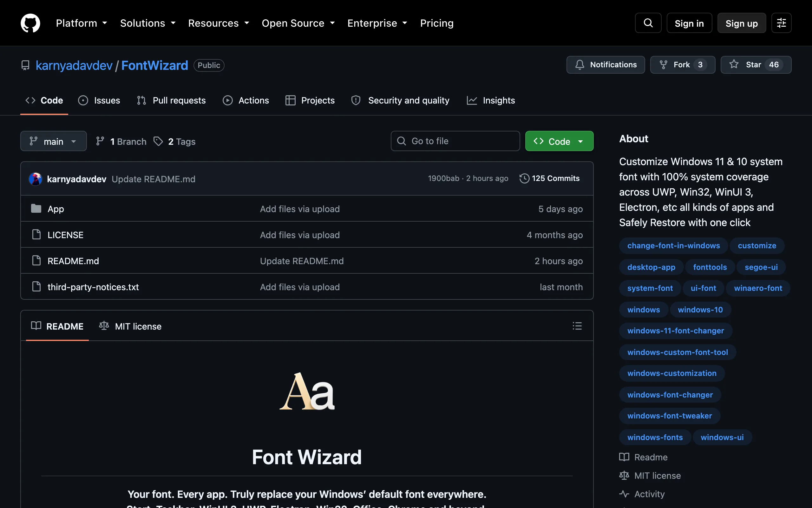Open the appearance settings sliders icon
Viewport: 812px width, 508px height.
pos(781,23)
